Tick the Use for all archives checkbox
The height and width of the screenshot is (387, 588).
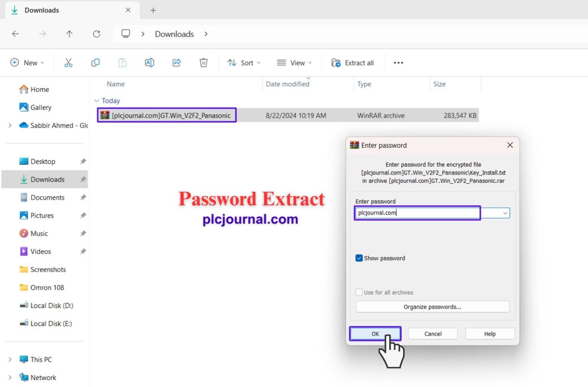[x=359, y=292]
